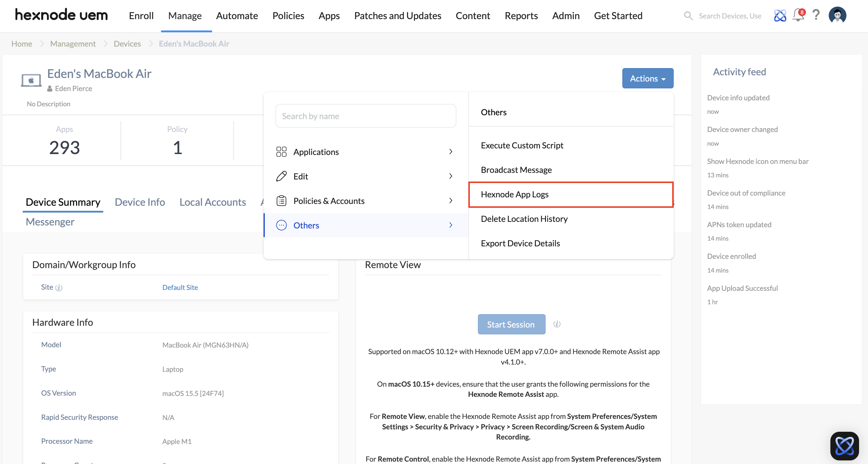The image size is (868, 464).
Task: Focus the Search Devices, Users field
Action: (x=730, y=16)
